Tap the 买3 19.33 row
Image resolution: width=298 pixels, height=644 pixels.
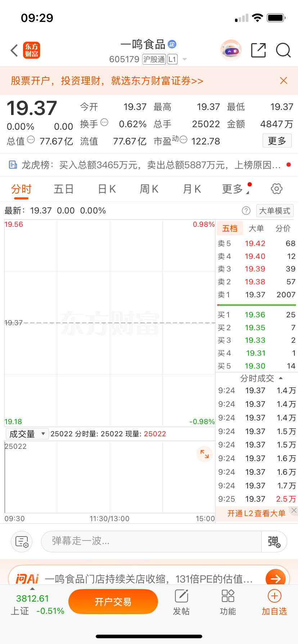[x=257, y=340]
